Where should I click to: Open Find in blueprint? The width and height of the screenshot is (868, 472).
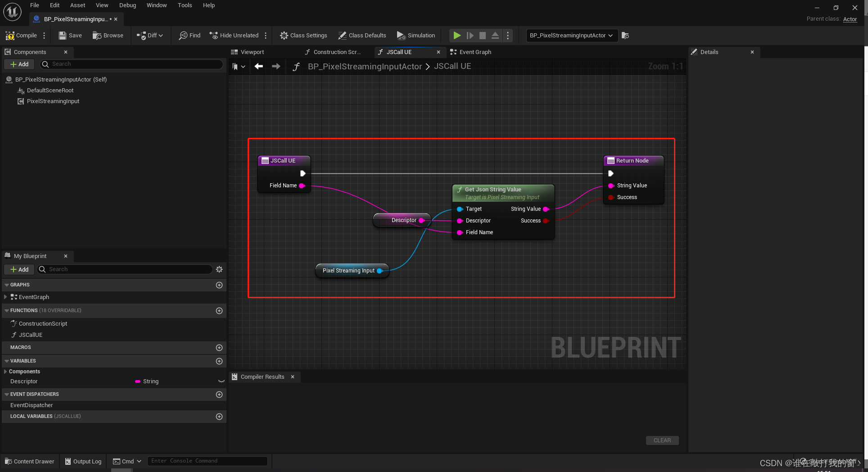190,36
